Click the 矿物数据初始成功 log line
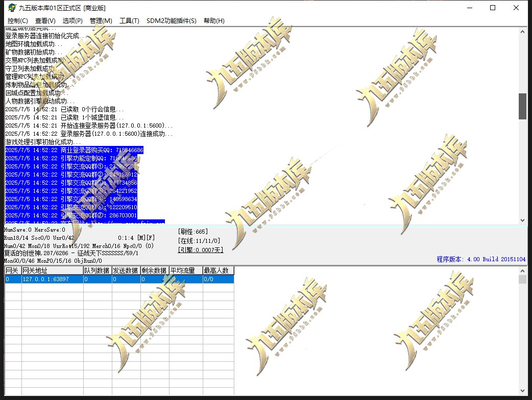532x400 pixels. [34, 52]
